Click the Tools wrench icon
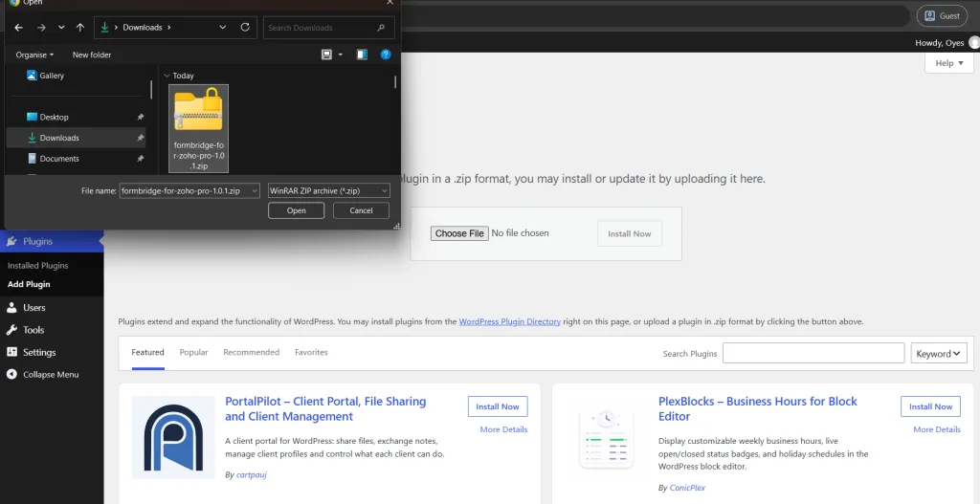 [11, 330]
